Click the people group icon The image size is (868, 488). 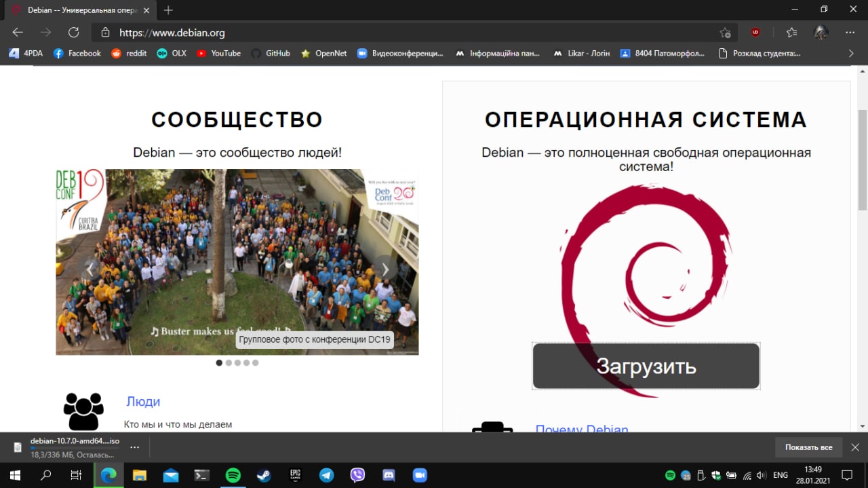[x=83, y=411]
